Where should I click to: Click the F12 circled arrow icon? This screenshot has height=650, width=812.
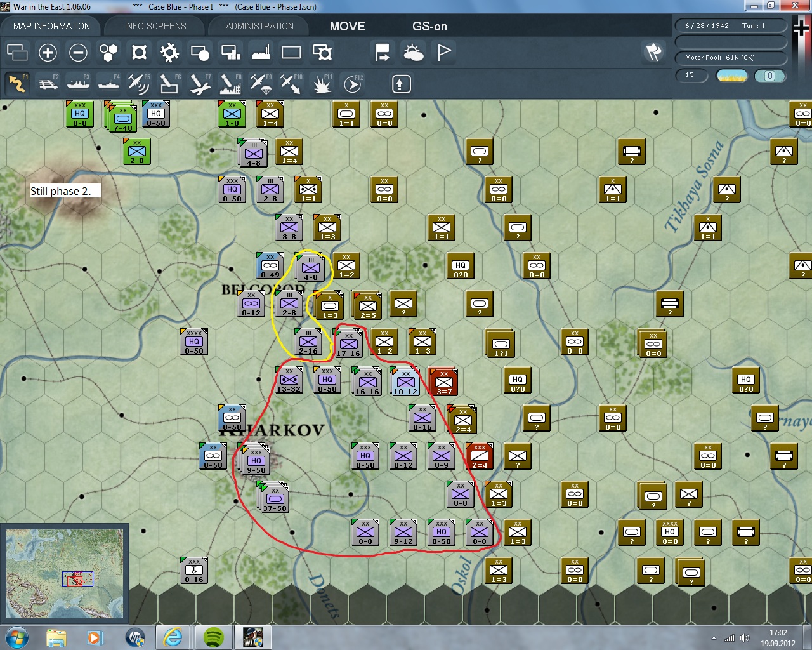[352, 84]
